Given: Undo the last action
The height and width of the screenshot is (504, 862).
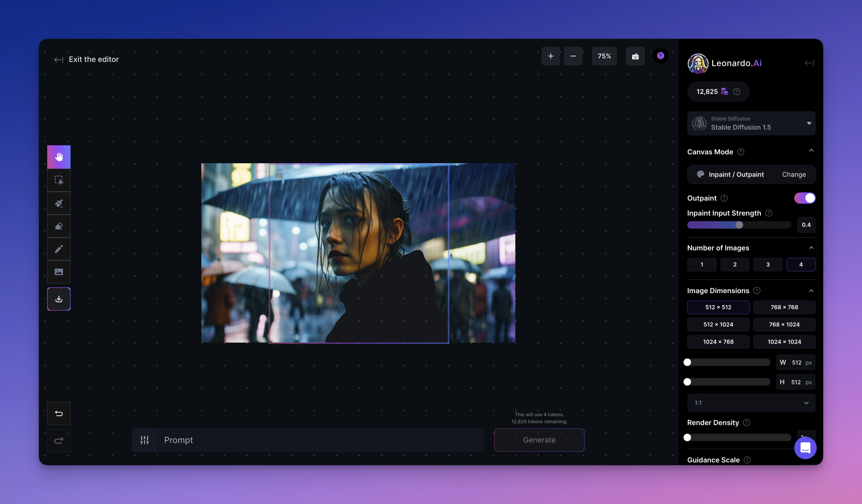Looking at the screenshot, I should (x=59, y=413).
